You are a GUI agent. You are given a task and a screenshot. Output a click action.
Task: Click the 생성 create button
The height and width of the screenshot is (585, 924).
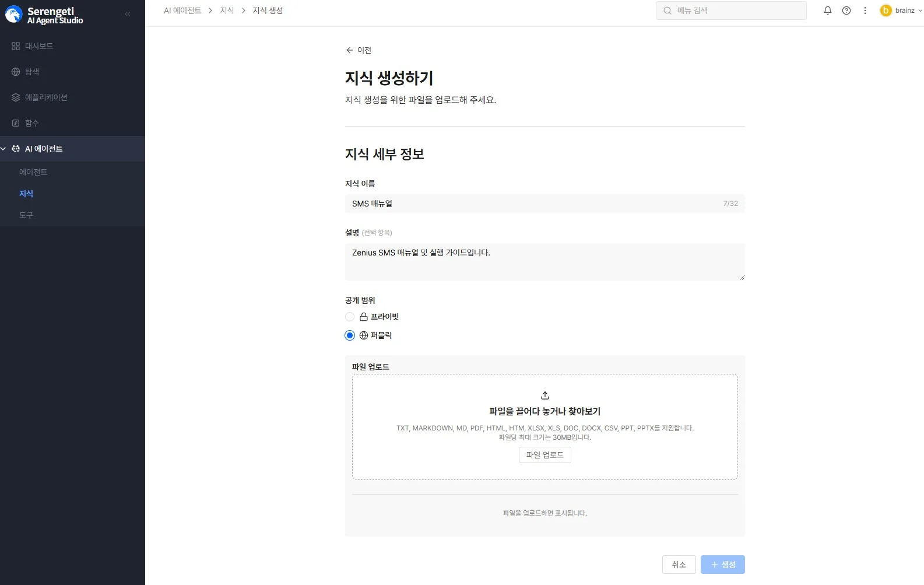click(x=722, y=565)
